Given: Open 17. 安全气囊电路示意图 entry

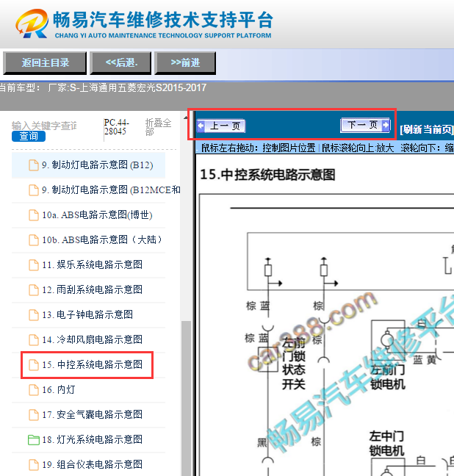Looking at the screenshot, I should point(93,415).
